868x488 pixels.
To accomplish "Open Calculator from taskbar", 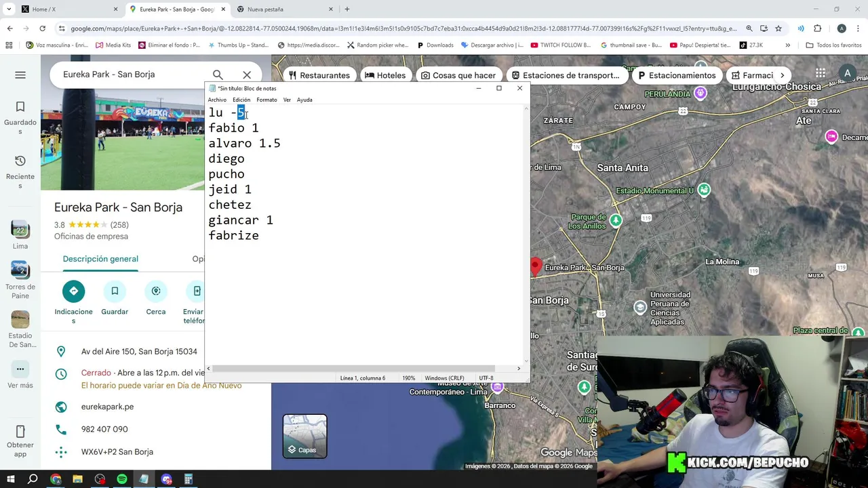I will [189, 479].
